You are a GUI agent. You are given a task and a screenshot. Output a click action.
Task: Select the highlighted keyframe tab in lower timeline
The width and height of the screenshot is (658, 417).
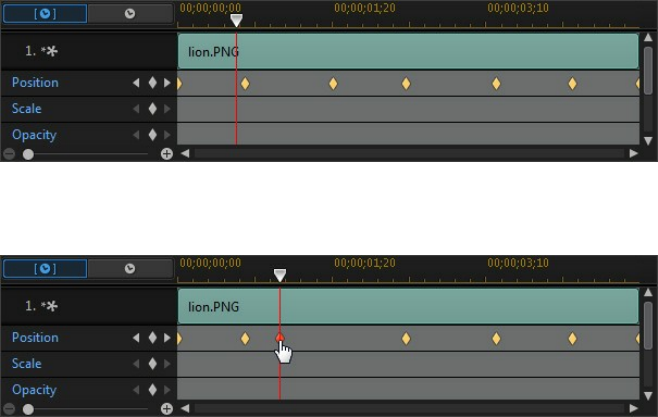[45, 269]
